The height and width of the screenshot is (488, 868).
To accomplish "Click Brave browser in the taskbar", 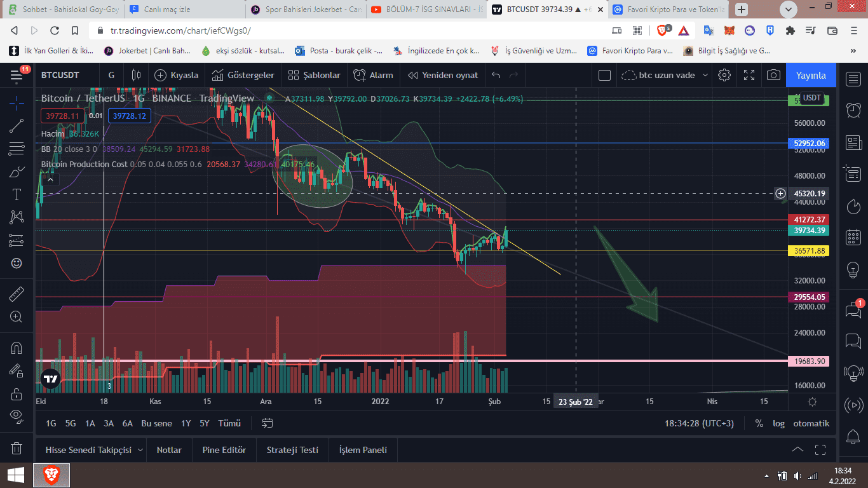I will (51, 475).
